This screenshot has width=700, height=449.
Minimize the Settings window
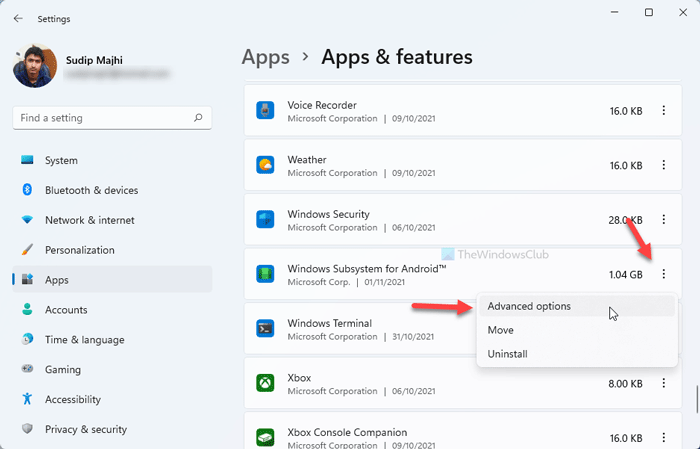[x=615, y=12]
